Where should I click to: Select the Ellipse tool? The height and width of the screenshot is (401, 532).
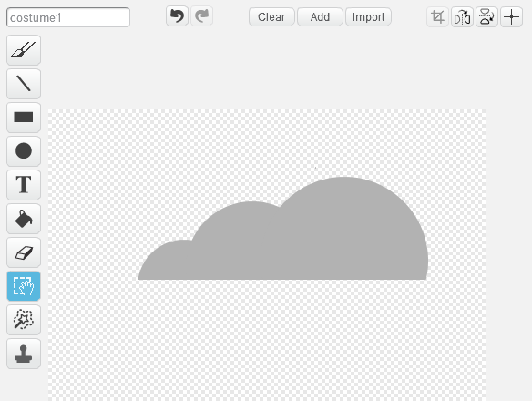[x=24, y=151]
